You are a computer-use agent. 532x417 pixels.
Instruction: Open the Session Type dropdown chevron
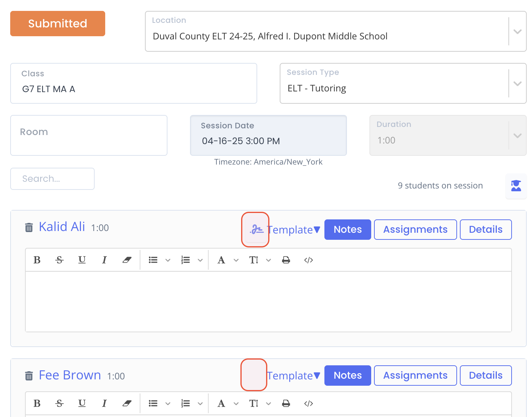click(x=517, y=83)
